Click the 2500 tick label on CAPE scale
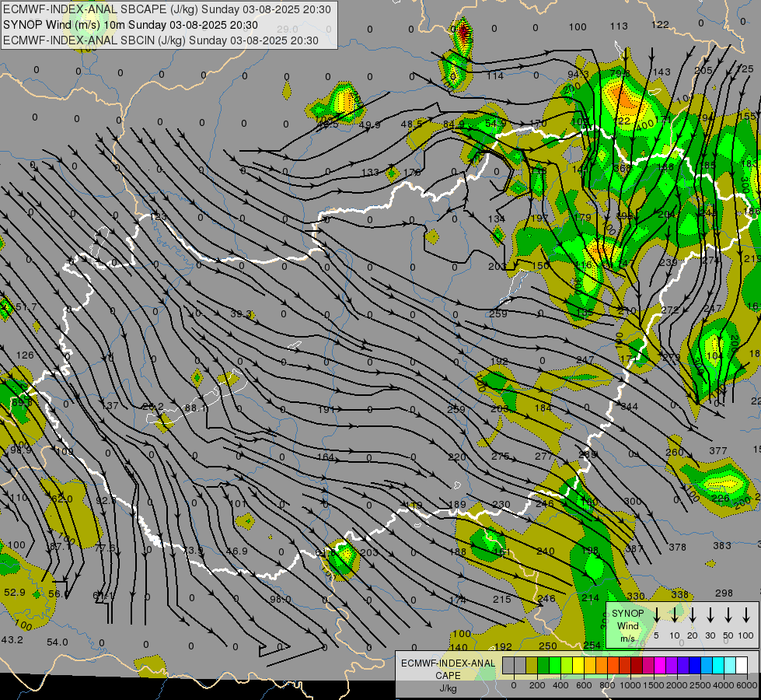761x700 pixels. 700,685
